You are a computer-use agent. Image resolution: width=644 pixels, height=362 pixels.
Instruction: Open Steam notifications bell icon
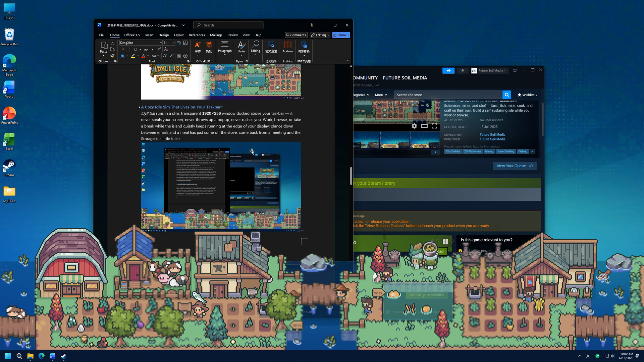pos(463,71)
